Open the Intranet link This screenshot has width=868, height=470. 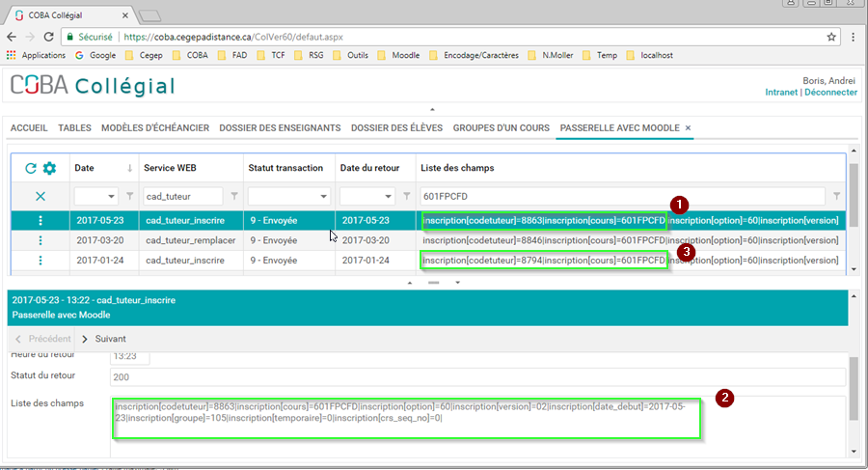pyautogui.click(x=780, y=93)
